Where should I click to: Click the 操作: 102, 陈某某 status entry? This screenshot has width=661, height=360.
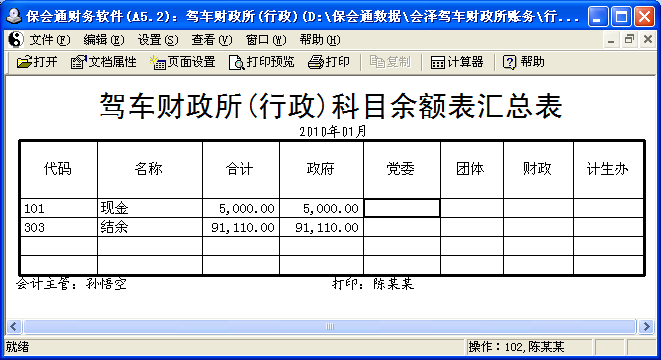tap(516, 347)
